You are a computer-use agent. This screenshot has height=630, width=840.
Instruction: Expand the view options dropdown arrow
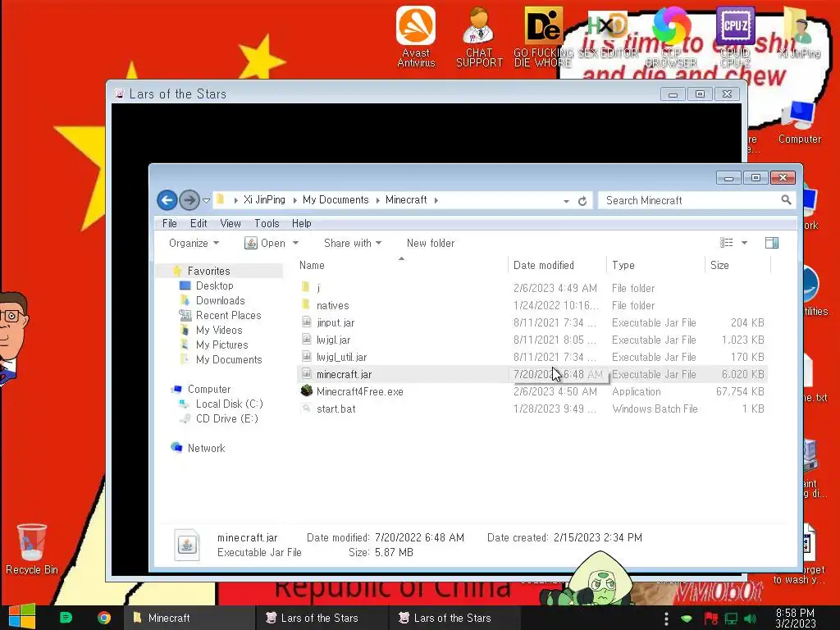744,243
